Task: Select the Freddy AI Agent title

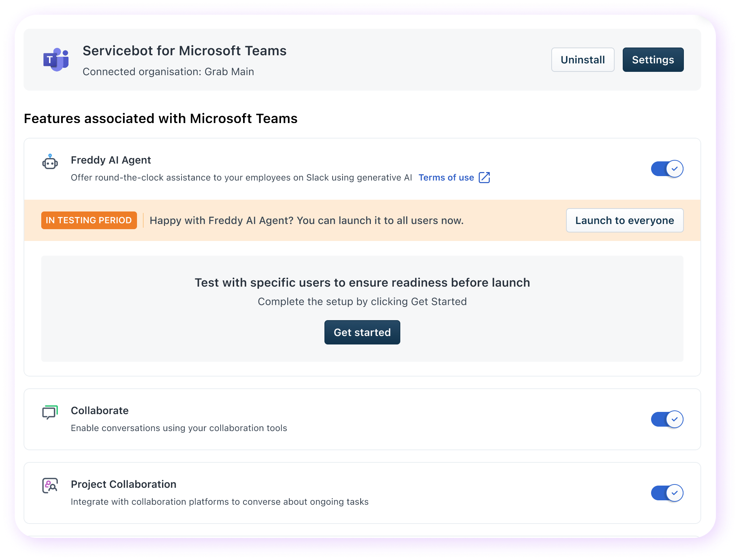Action: (111, 160)
